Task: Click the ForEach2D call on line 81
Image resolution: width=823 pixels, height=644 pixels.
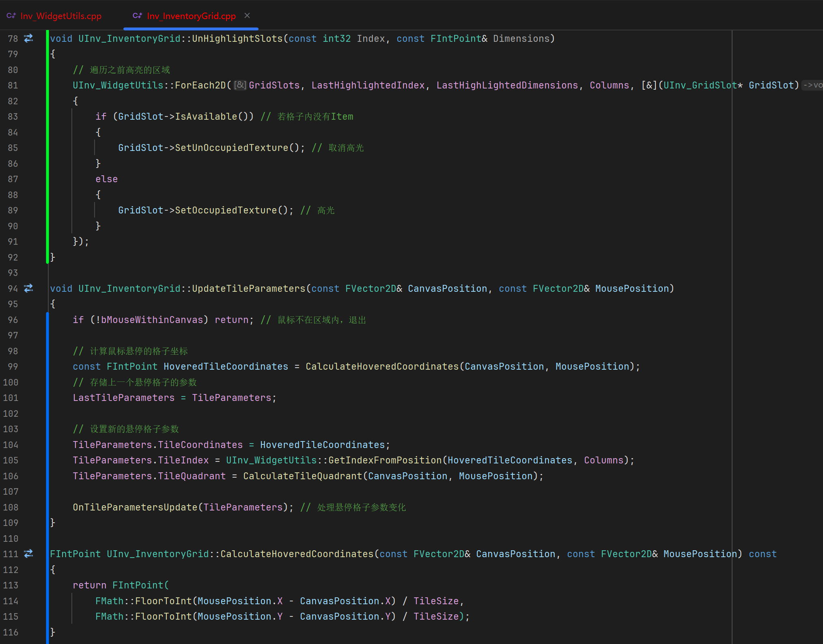Action: point(200,85)
